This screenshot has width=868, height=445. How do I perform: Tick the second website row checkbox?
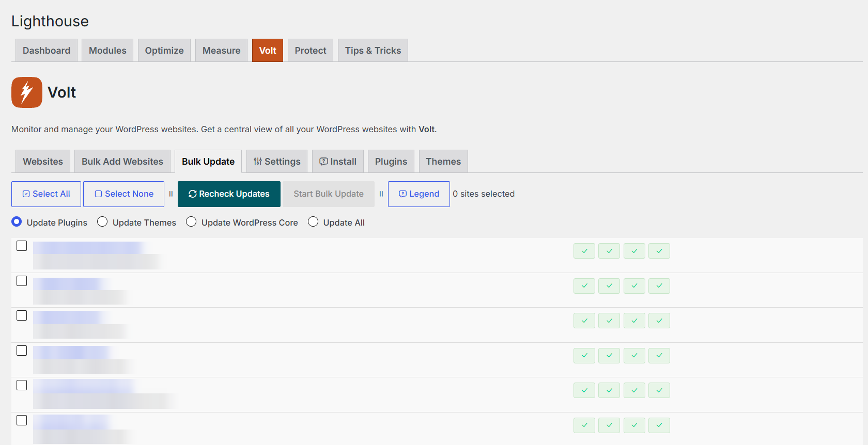coord(22,281)
